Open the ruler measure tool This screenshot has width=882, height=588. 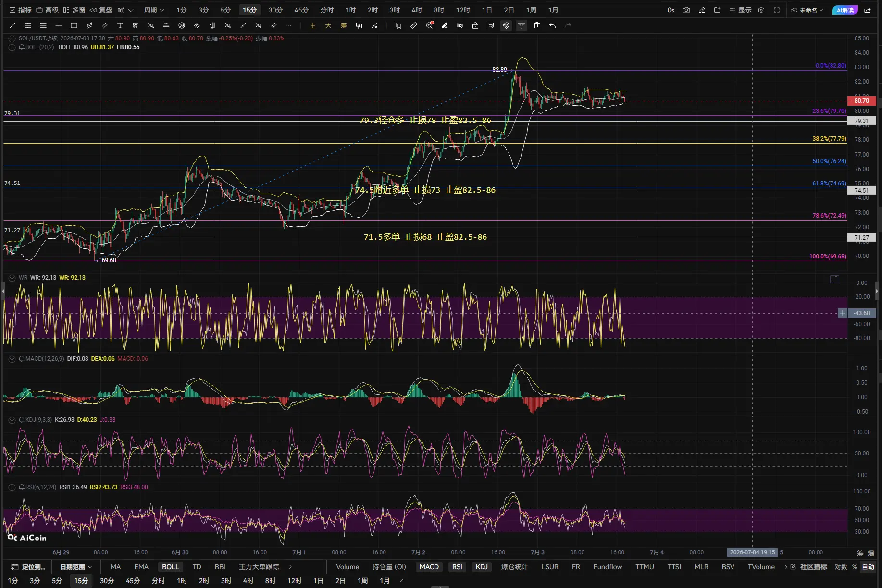[x=414, y=25]
